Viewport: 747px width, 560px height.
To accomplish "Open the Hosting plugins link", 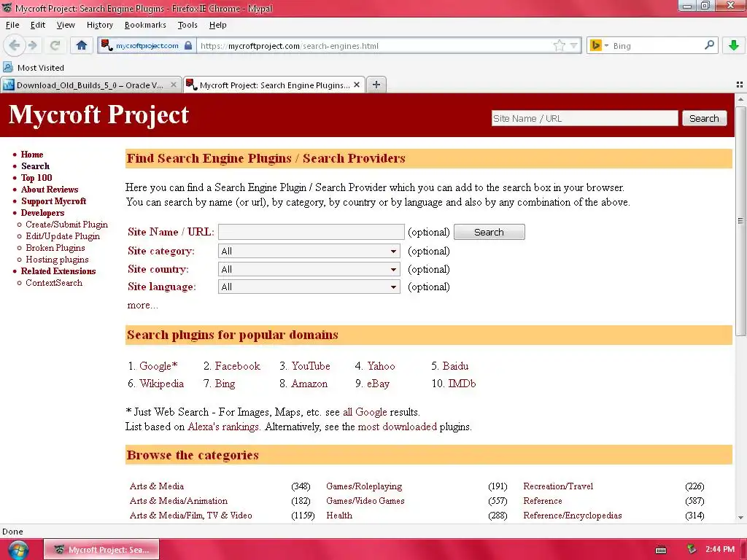I will pyautogui.click(x=57, y=260).
